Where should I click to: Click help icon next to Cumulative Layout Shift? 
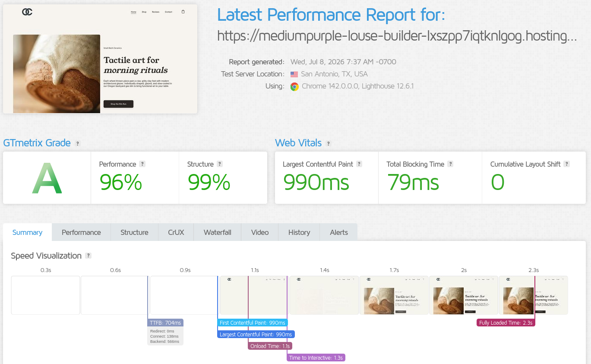point(567,164)
